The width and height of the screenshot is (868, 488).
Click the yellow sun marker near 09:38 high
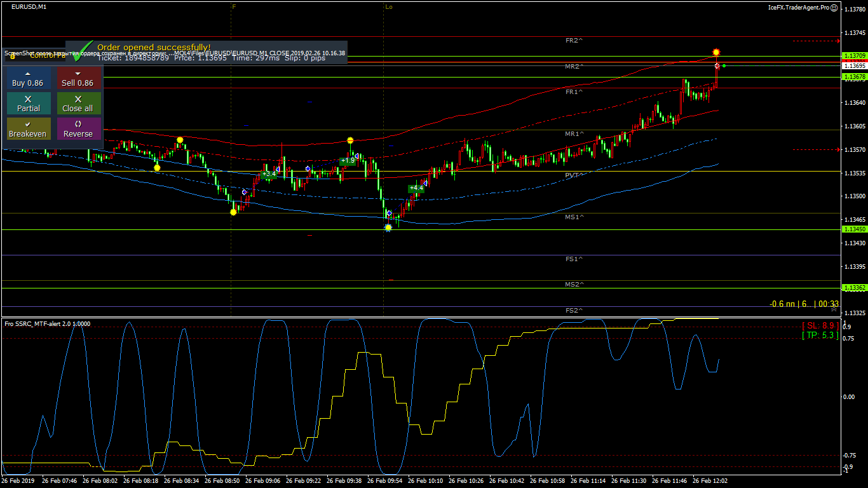[x=350, y=140]
